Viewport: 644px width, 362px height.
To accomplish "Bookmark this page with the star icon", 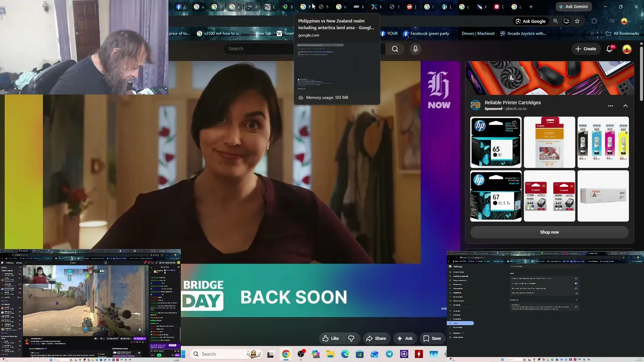I will pos(577,21).
